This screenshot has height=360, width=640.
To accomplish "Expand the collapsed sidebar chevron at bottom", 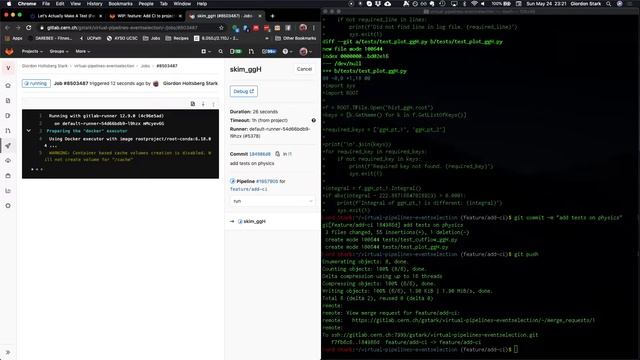I will (x=8, y=352).
